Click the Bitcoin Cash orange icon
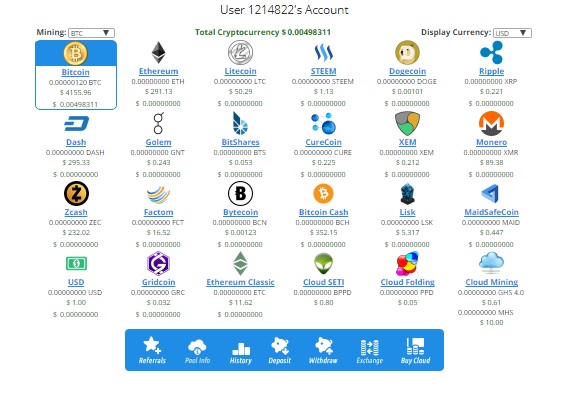Image resolution: width=582 pixels, height=402 pixels. tap(324, 193)
